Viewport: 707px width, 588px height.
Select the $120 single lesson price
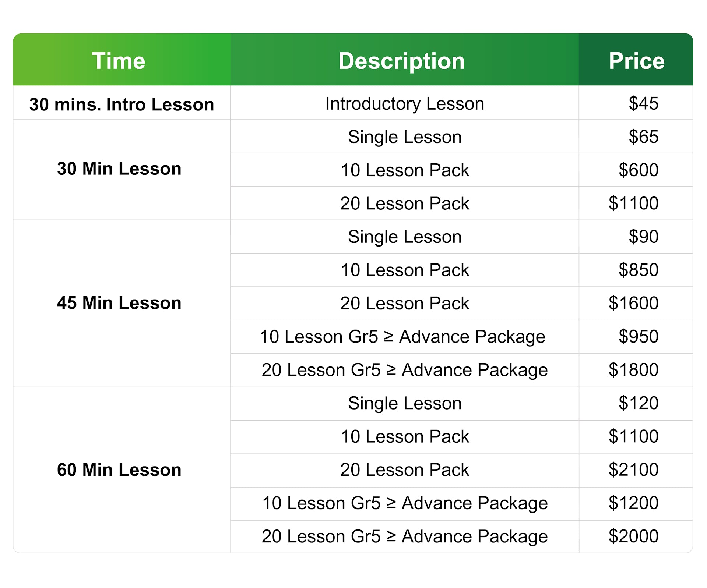click(x=638, y=403)
